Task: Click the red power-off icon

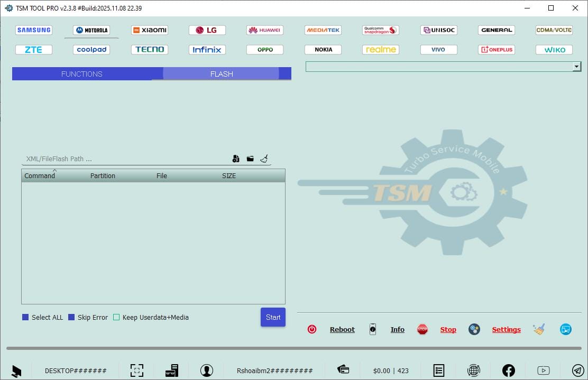Action: tap(312, 329)
